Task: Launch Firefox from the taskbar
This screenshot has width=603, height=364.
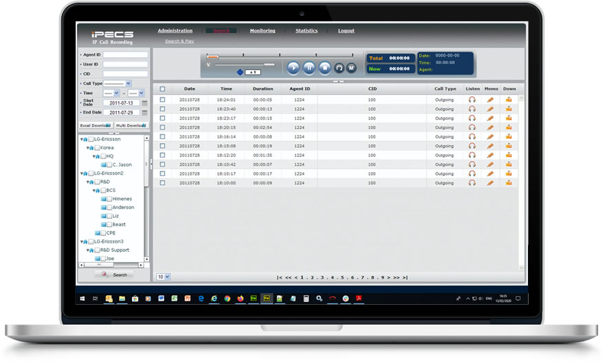Action: (240, 298)
